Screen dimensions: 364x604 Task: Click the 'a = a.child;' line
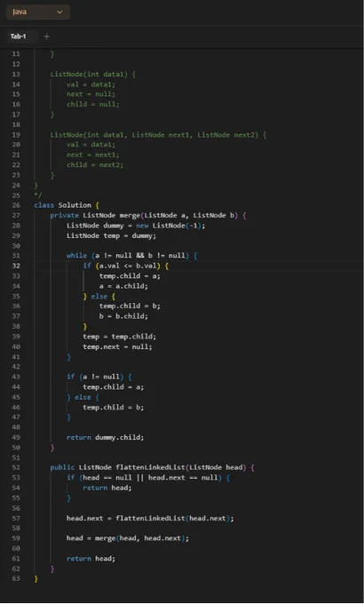[x=123, y=286]
